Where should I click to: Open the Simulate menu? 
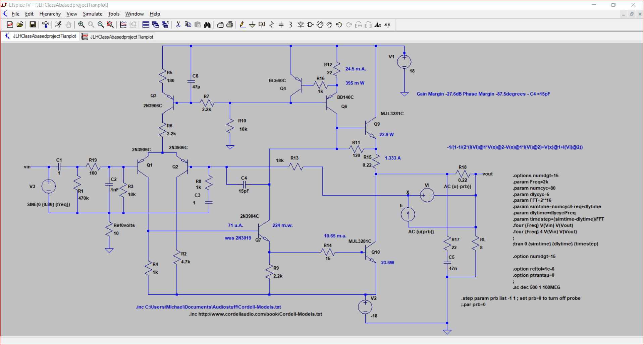93,14
